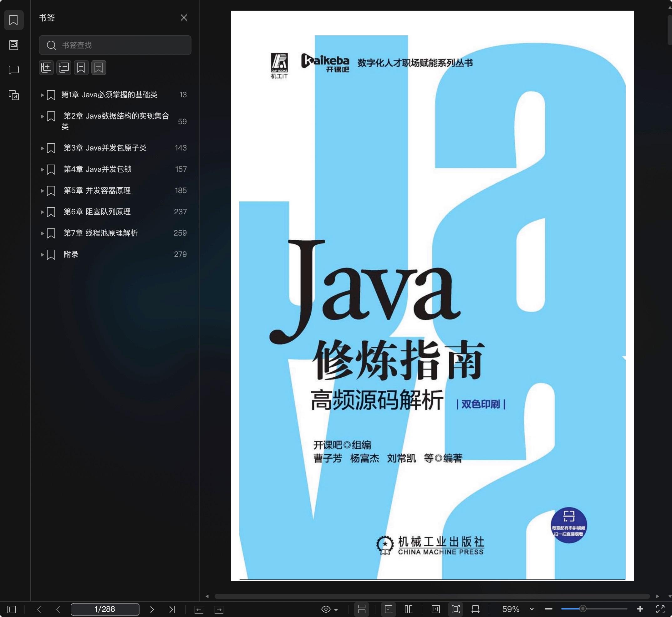Select two-page view
This screenshot has height=617, width=672.
tap(409, 609)
